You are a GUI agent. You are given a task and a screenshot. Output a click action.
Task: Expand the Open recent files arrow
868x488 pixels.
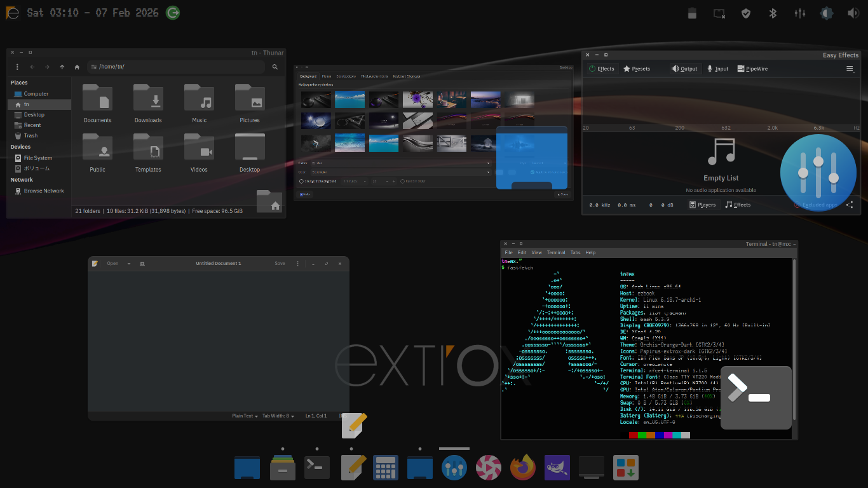click(129, 263)
